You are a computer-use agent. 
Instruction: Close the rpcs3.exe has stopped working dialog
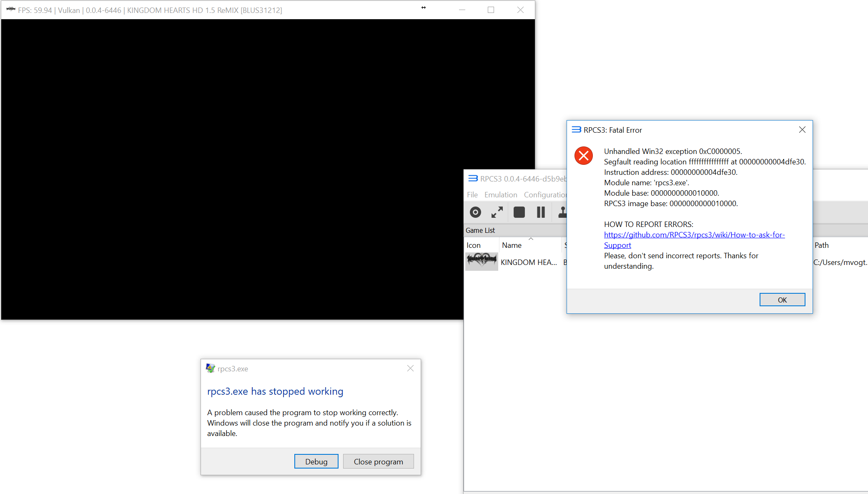click(x=410, y=368)
